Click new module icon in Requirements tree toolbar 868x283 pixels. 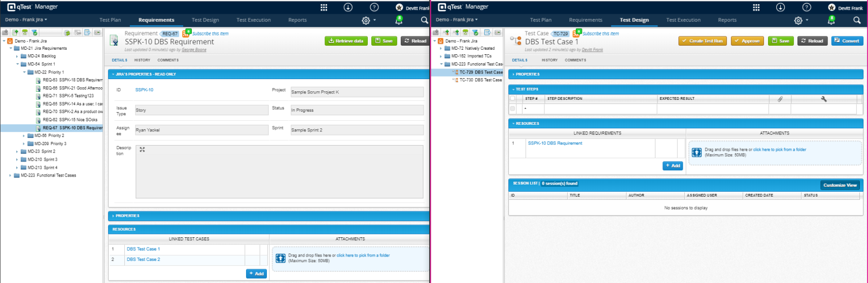click(5, 32)
